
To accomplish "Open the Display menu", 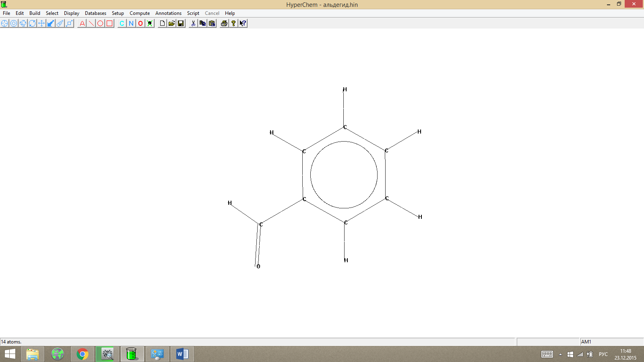I will [72, 13].
